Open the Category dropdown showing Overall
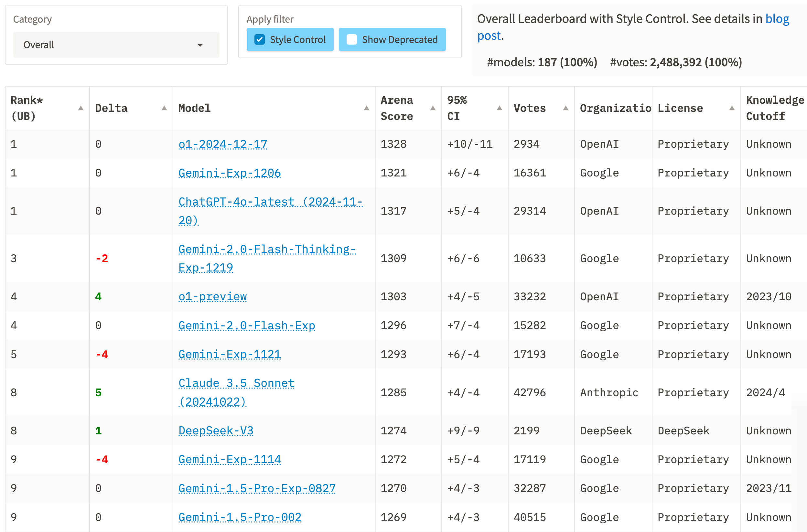The image size is (807, 532). [x=116, y=45]
